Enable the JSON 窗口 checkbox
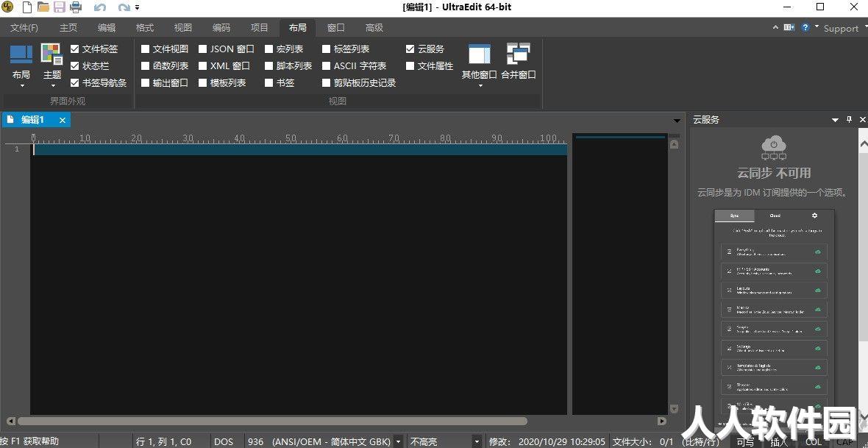The height and width of the screenshot is (448, 868). (x=202, y=49)
